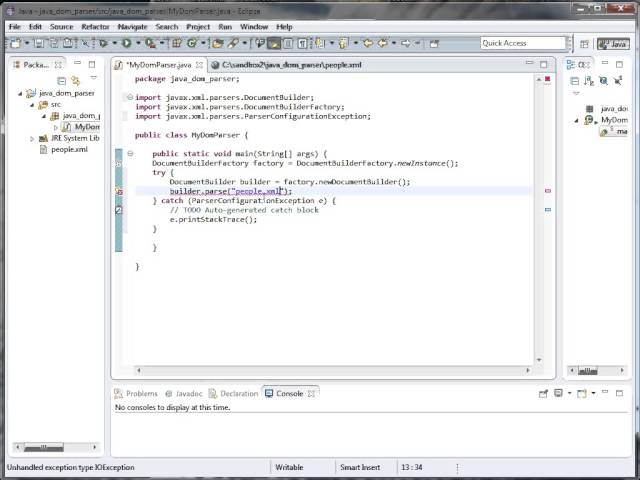Open the Help menu
The height and width of the screenshot is (480, 640).
[x=284, y=27]
